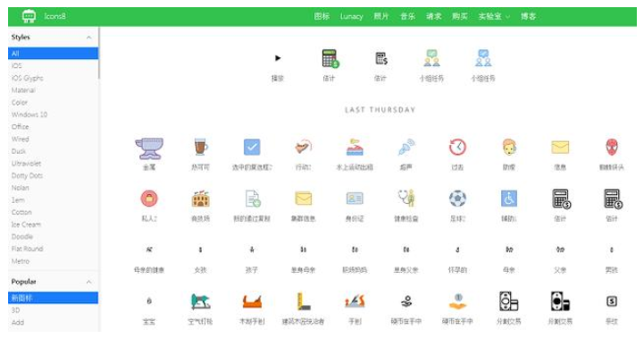Open the yellow envelope icon labeled 集群信息
Screen dimensions: 644x347
303,199
